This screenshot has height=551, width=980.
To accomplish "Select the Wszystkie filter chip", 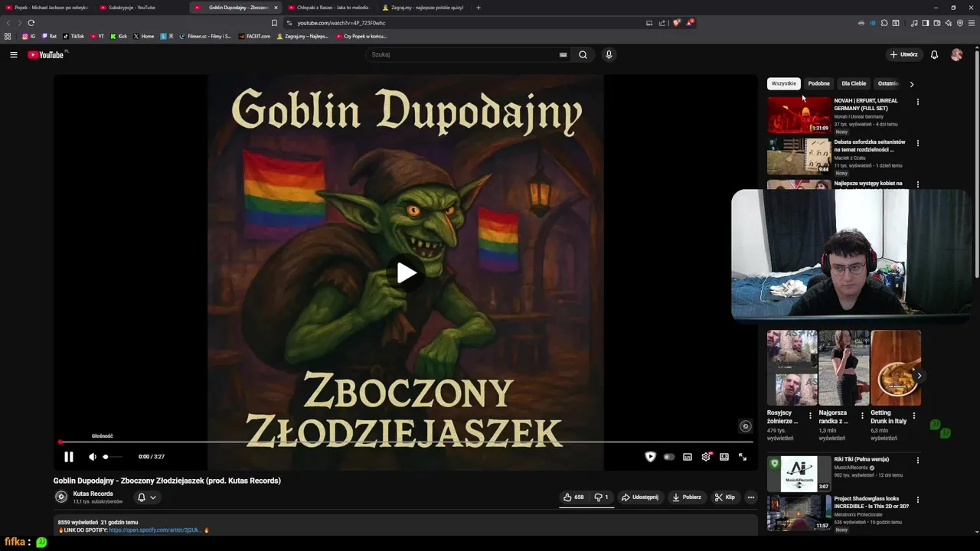I will [x=783, y=83].
